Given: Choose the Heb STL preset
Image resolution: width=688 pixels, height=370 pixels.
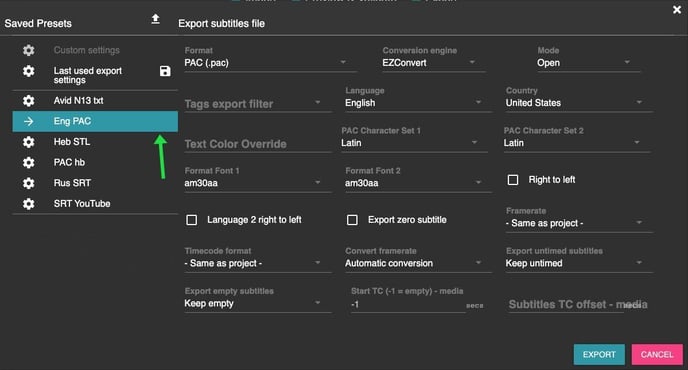Looking at the screenshot, I should point(95,142).
